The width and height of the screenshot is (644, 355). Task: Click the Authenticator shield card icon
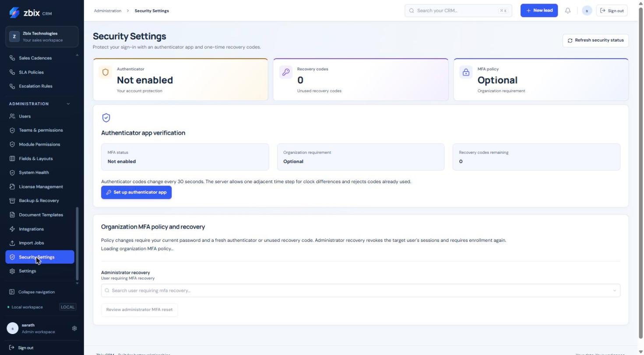(x=105, y=73)
